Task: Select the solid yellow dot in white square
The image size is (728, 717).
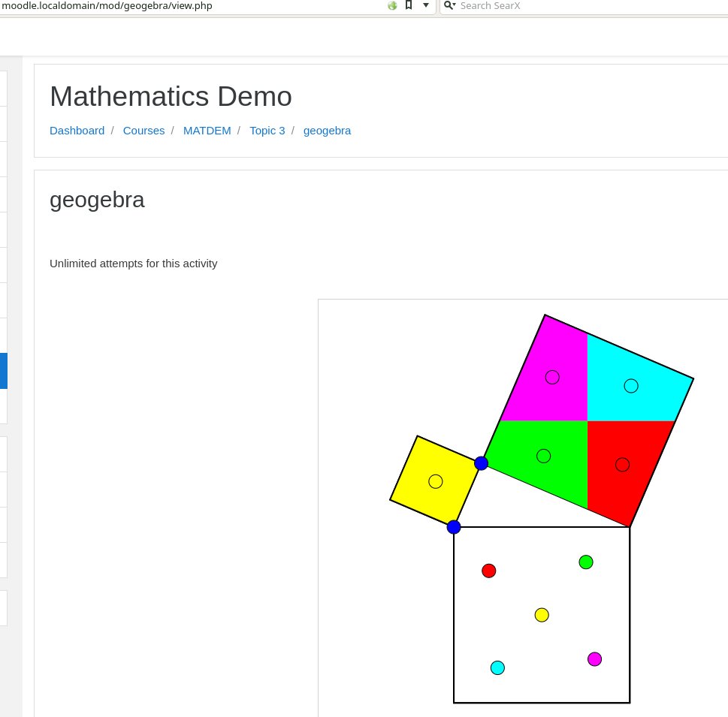Action: pos(542,615)
